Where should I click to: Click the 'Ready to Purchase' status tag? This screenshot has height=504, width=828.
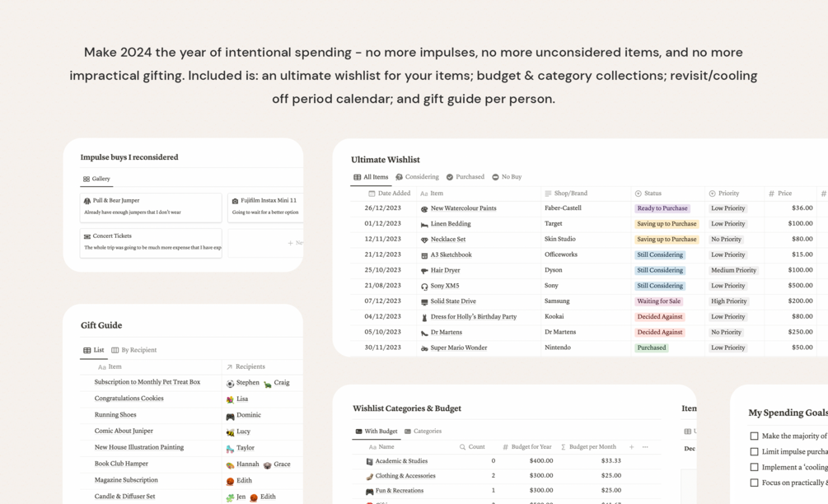coord(662,208)
